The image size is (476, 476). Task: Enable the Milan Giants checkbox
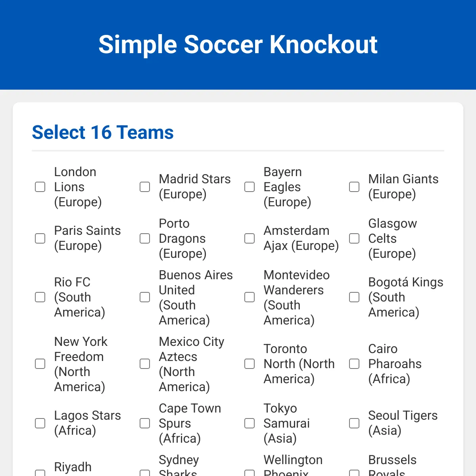(x=354, y=187)
